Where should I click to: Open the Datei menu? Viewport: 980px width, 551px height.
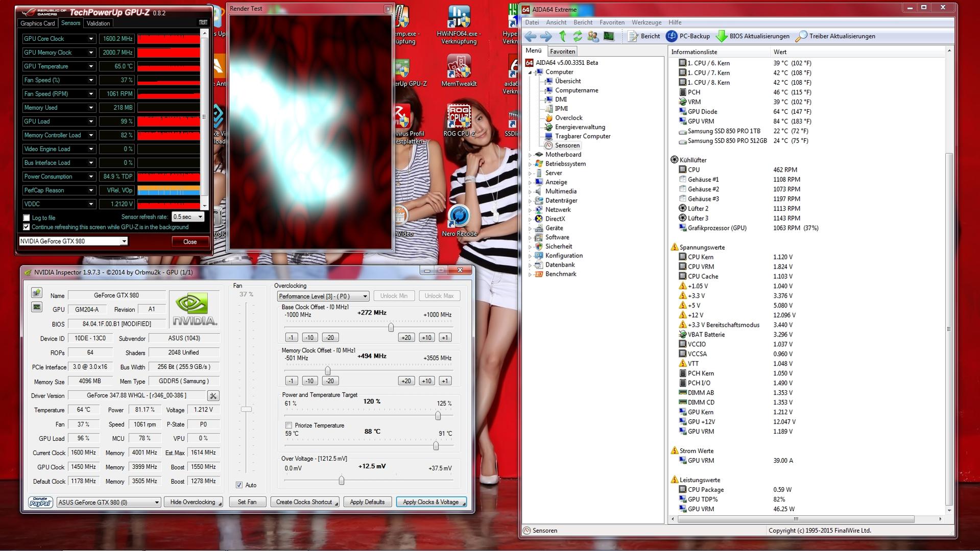532,22
